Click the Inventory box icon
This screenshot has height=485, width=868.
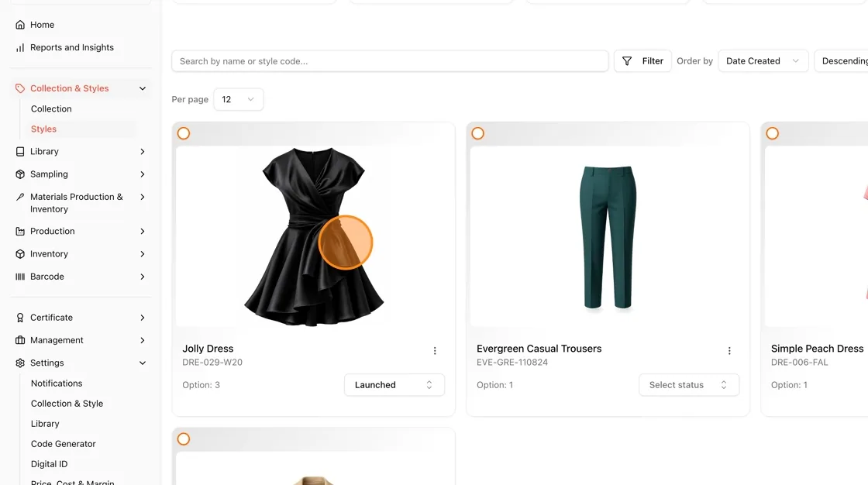point(20,254)
